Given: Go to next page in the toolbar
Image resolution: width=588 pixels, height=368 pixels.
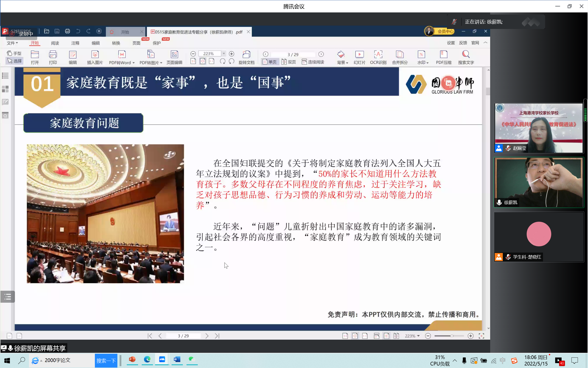Looking at the screenshot, I should [321, 54].
